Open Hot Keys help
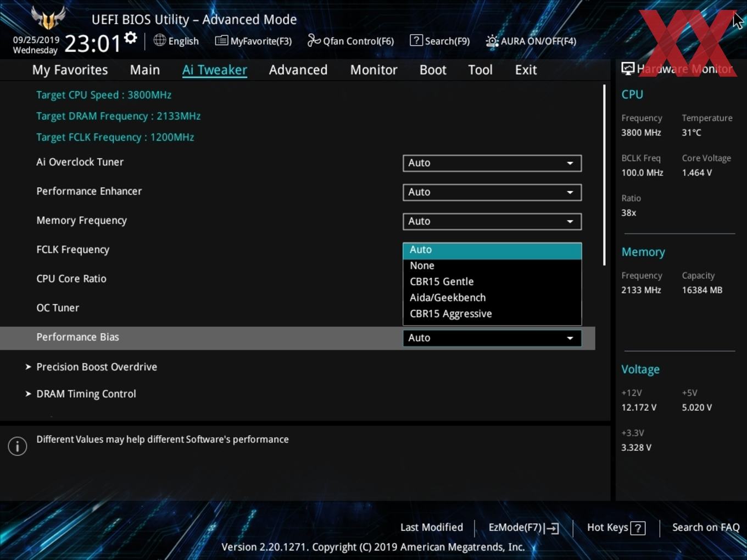 (x=616, y=528)
